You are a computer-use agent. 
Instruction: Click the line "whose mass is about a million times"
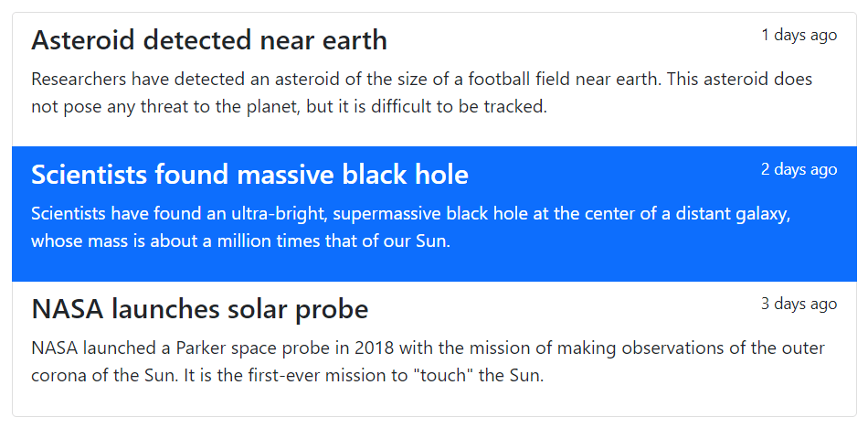(x=241, y=241)
